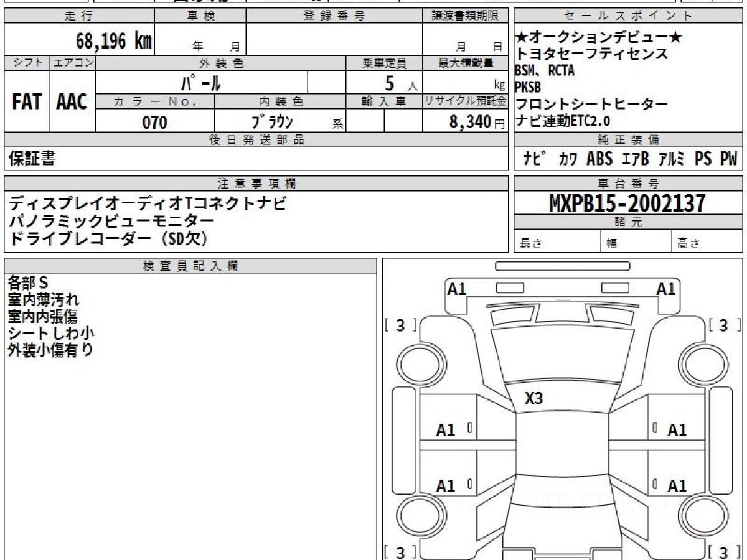Screen dimensions: 747x560
Task: Select the 外装小傷有り inspector note
Action: 50,350
